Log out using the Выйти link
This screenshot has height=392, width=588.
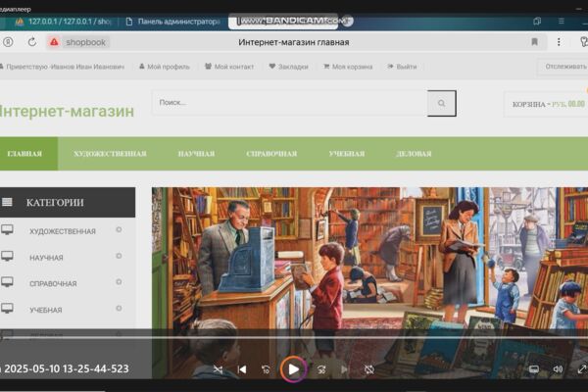tap(402, 67)
